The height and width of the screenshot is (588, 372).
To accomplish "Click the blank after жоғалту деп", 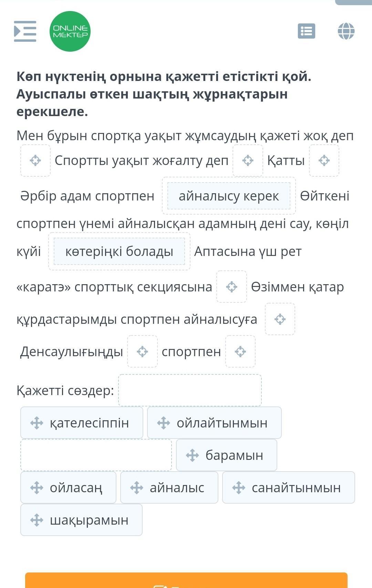I will click(x=248, y=161).
